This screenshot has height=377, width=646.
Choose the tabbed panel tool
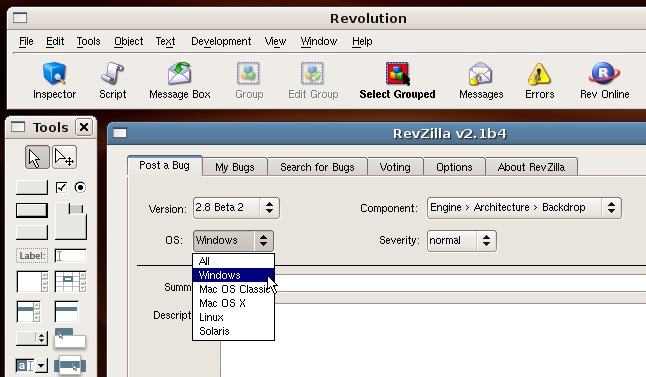click(x=71, y=221)
